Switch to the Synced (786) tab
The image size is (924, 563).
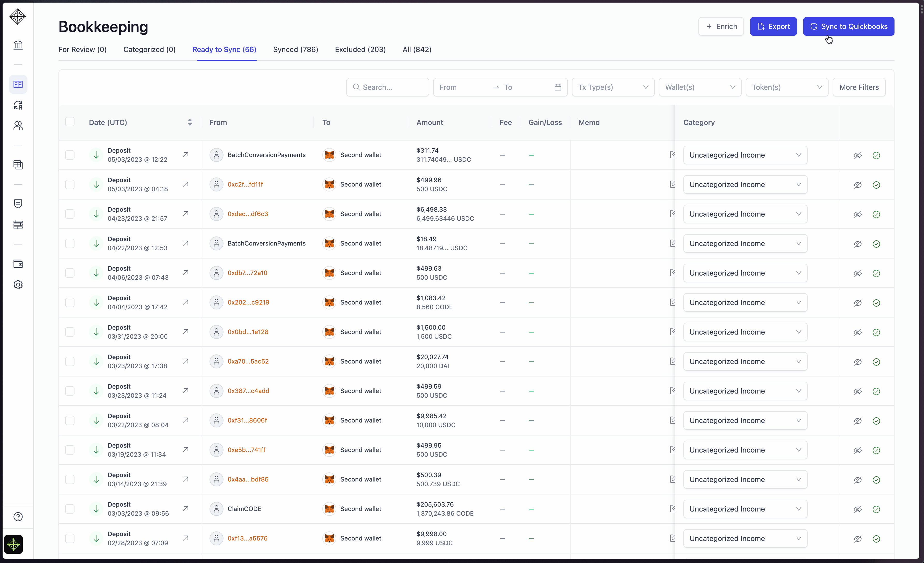[295, 49]
